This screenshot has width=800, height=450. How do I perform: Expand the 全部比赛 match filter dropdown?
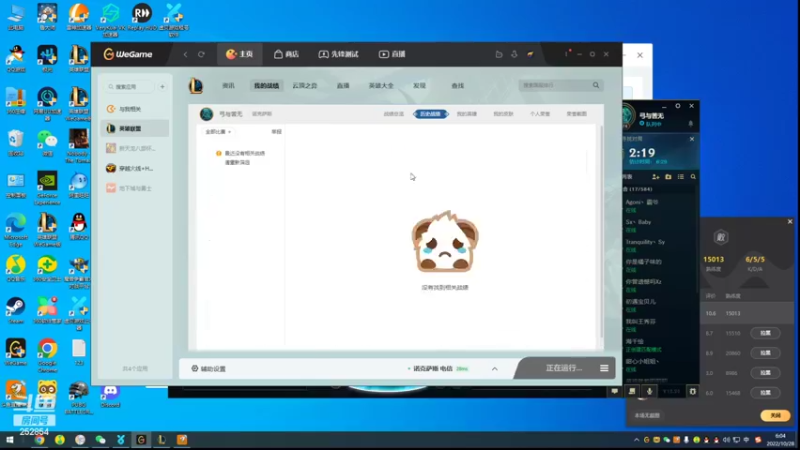pyautogui.click(x=218, y=132)
